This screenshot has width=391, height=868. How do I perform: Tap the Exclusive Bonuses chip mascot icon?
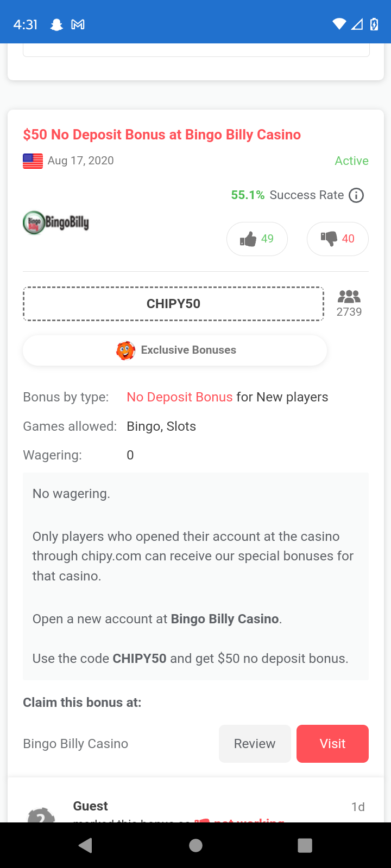(x=125, y=350)
